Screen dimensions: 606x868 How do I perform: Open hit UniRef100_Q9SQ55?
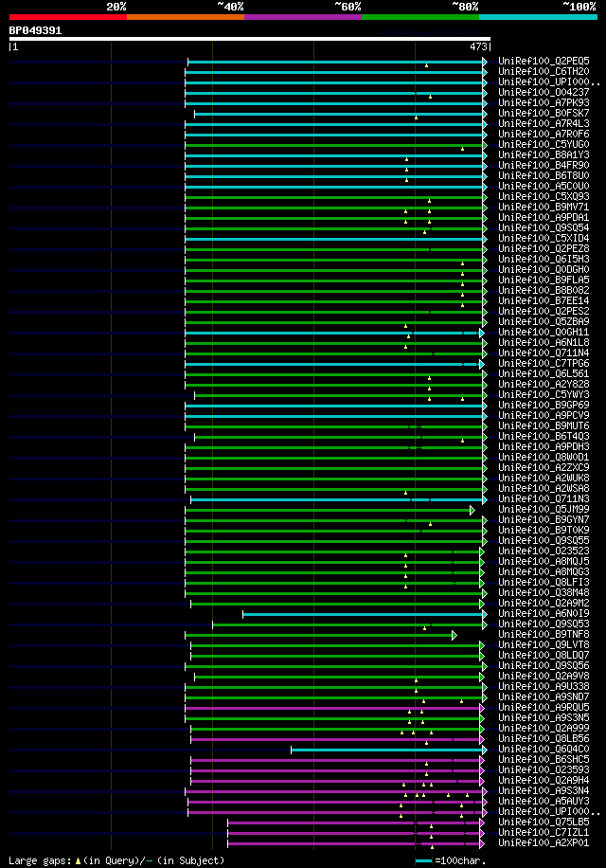(x=544, y=541)
